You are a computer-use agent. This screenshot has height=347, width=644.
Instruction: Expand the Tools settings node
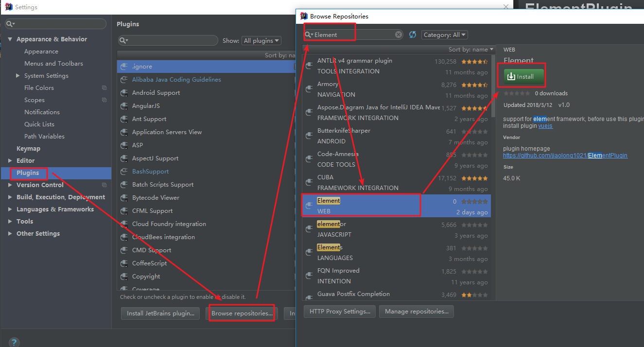point(10,221)
